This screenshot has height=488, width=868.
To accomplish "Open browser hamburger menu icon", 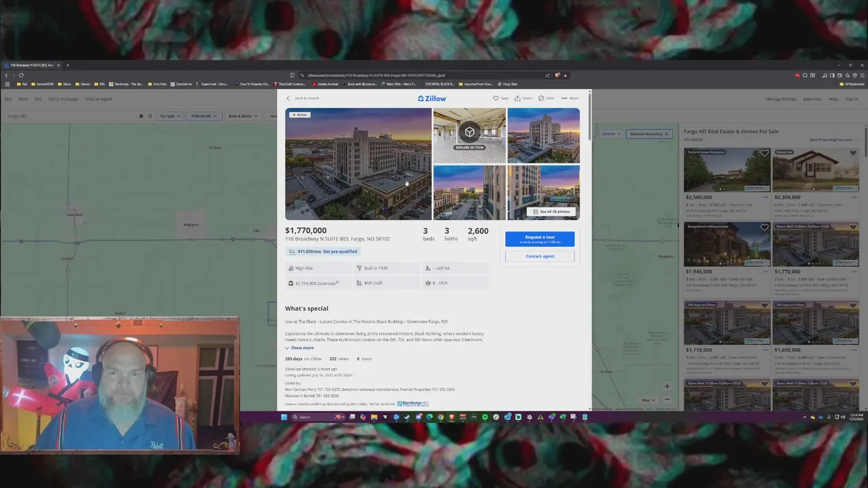I will click(x=862, y=75).
